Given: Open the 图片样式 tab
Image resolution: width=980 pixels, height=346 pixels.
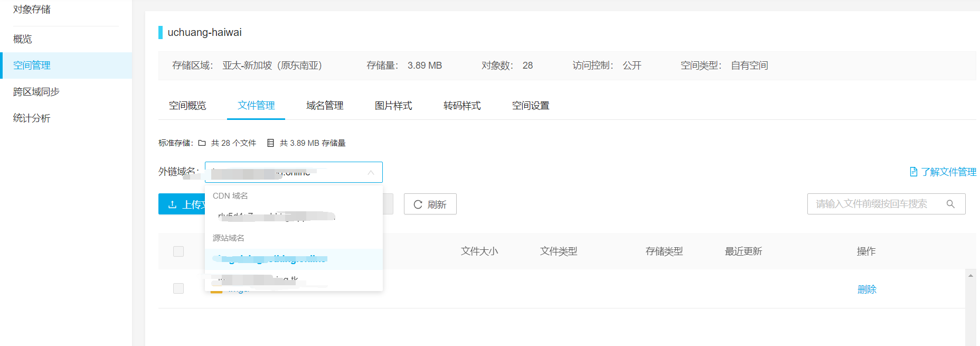Looking at the screenshot, I should tap(393, 106).
